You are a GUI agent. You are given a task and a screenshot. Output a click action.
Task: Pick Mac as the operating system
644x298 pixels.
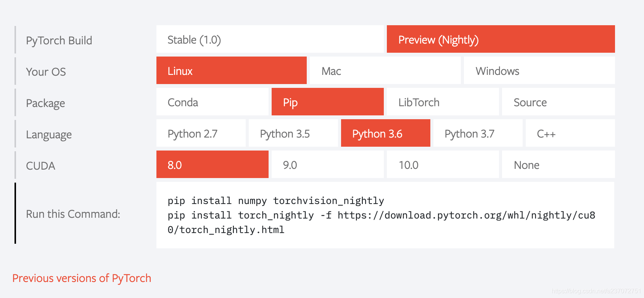385,71
